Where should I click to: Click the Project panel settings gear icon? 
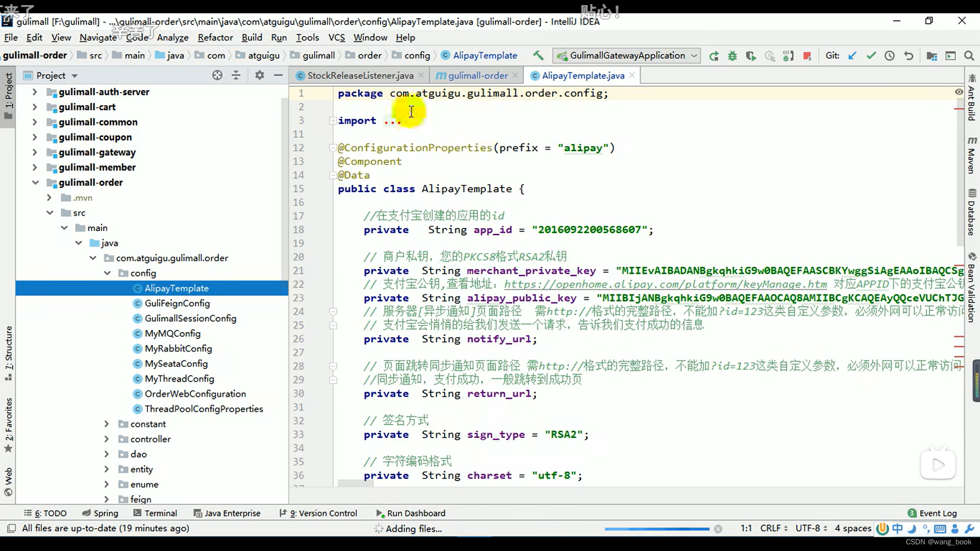(x=258, y=76)
